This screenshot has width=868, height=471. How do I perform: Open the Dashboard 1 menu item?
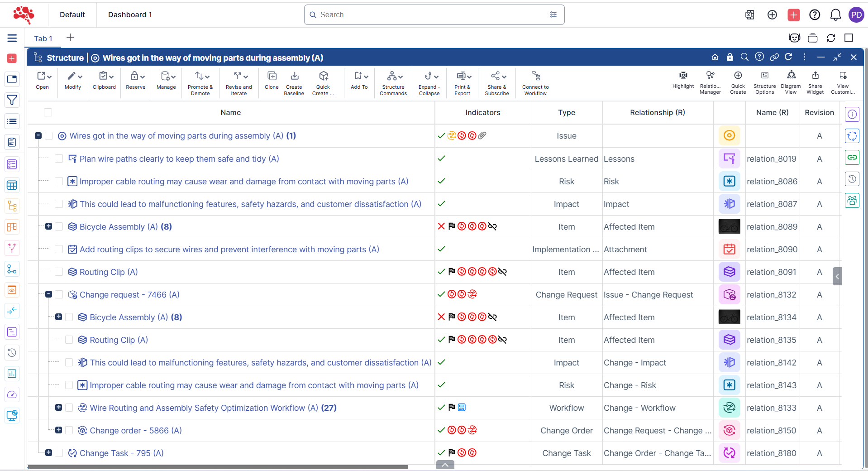click(x=130, y=14)
